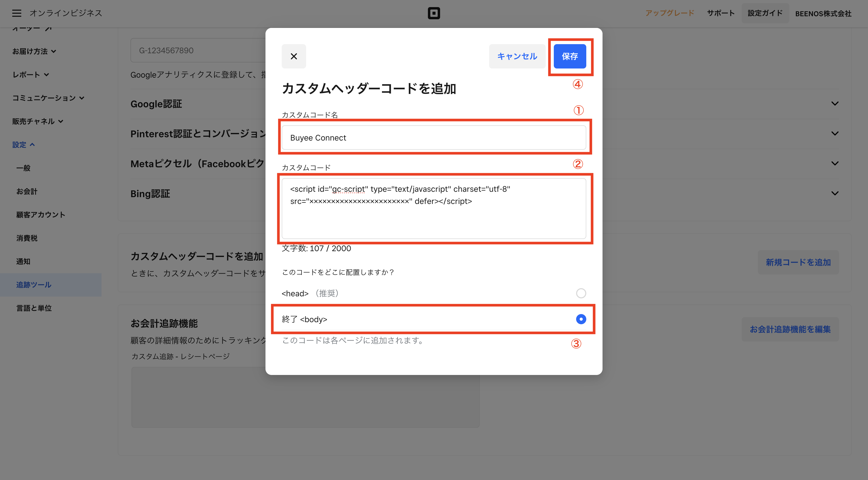The height and width of the screenshot is (480, 868).
Task: Open 消費税 settings page
Action: [x=27, y=238]
